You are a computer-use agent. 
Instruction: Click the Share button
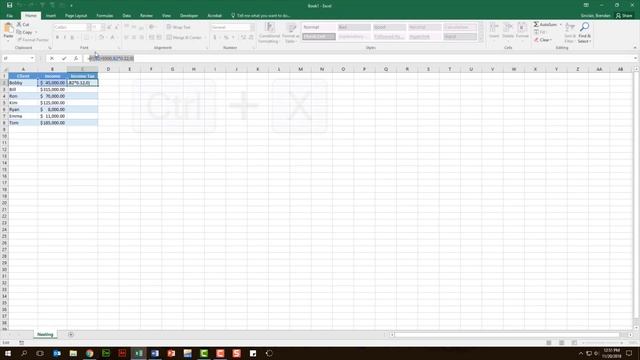click(x=624, y=16)
